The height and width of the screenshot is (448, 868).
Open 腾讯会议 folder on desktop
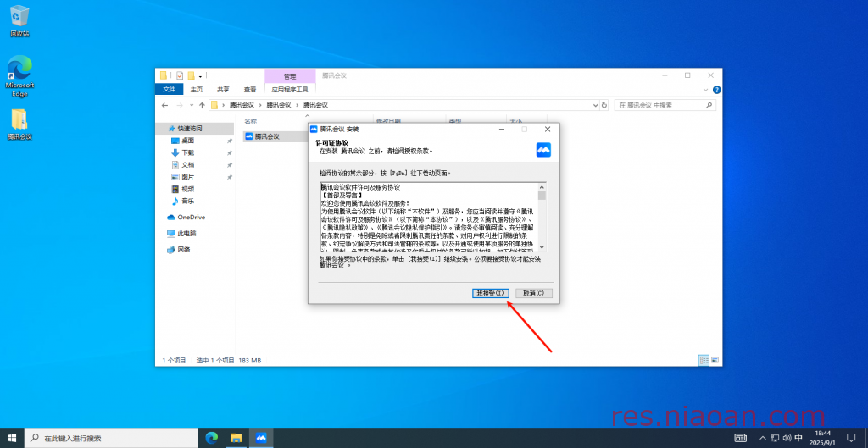[x=19, y=124]
